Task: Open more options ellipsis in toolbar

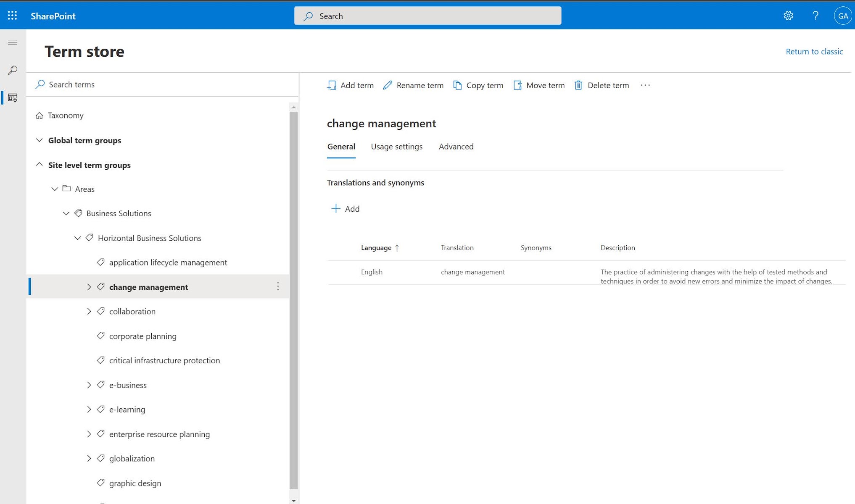Action: (645, 85)
